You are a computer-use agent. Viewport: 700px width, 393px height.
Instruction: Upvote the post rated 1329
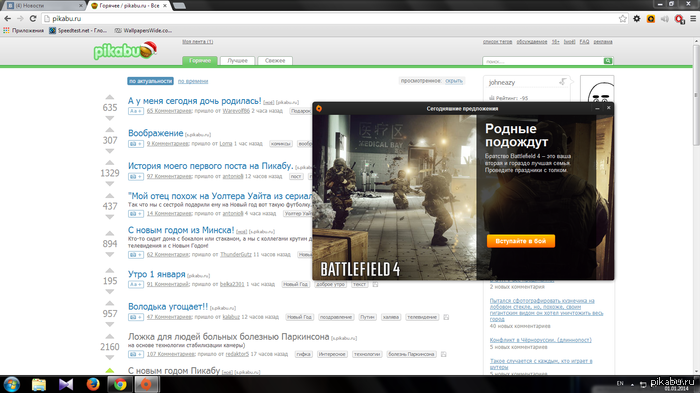110,163
